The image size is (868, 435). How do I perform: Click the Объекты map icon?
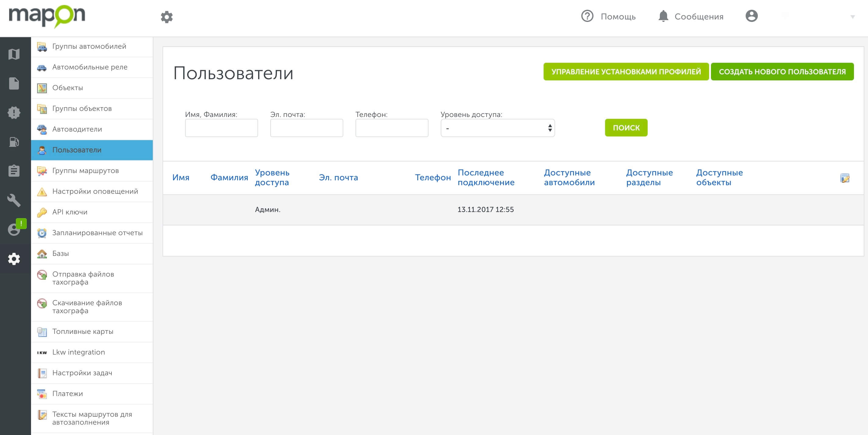[x=42, y=88]
